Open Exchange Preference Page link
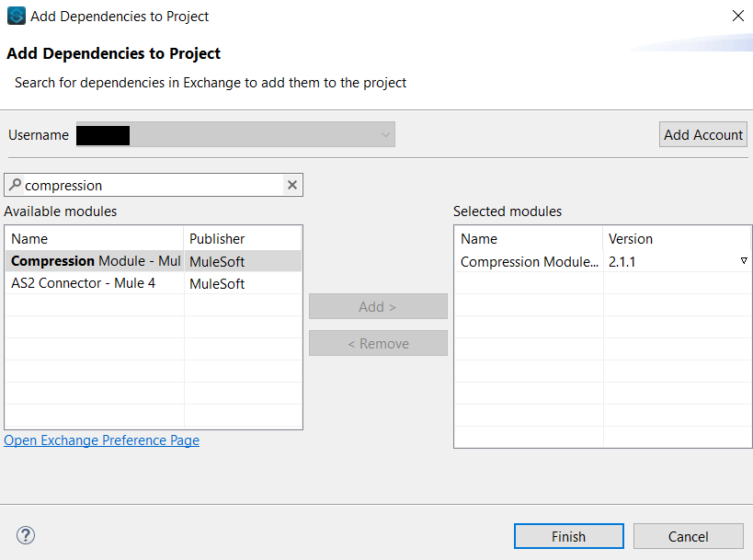 [x=102, y=440]
